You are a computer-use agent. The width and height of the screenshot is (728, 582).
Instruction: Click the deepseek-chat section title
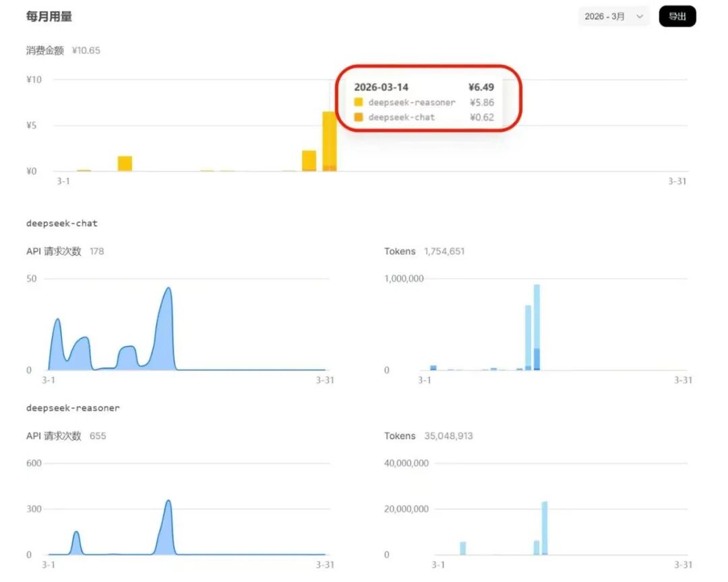[x=62, y=223]
